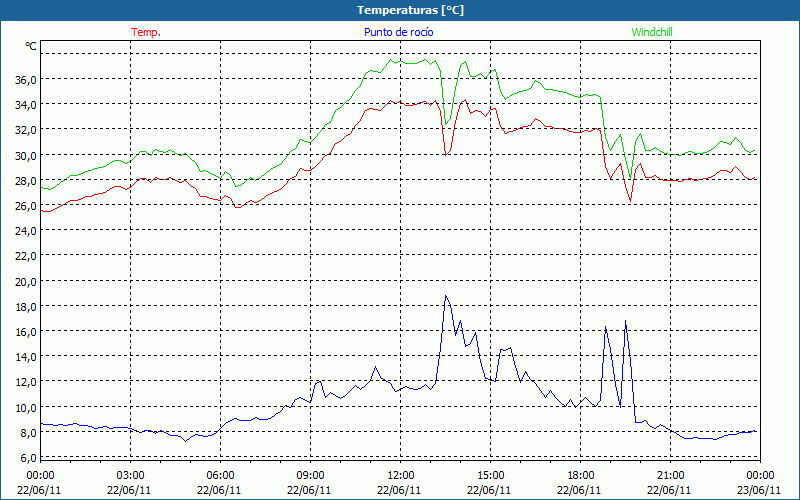
Task: Click the 14,0 y-axis value
Action: pos(25,357)
